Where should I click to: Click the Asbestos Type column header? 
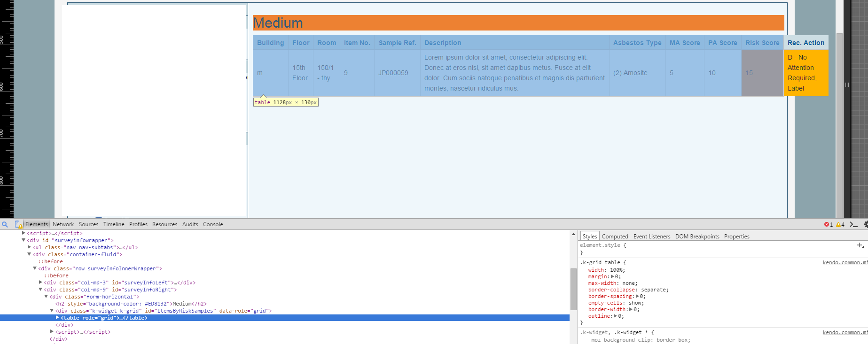pyautogui.click(x=637, y=43)
